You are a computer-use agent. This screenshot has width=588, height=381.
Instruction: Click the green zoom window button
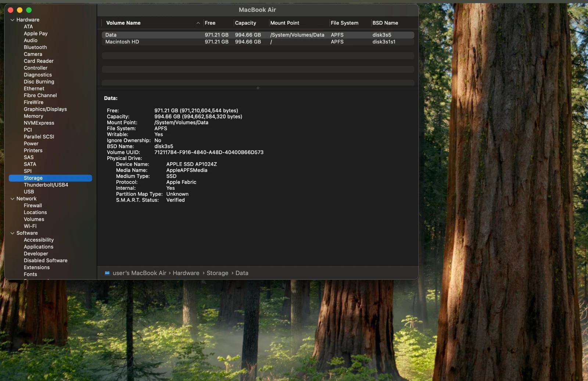[29, 10]
